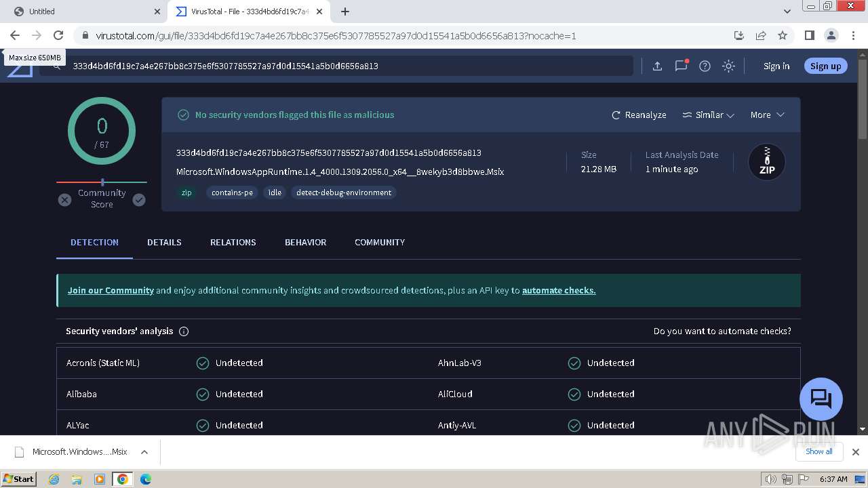Click the Chrome back arrow
The width and height of the screenshot is (868, 488).
(x=15, y=35)
